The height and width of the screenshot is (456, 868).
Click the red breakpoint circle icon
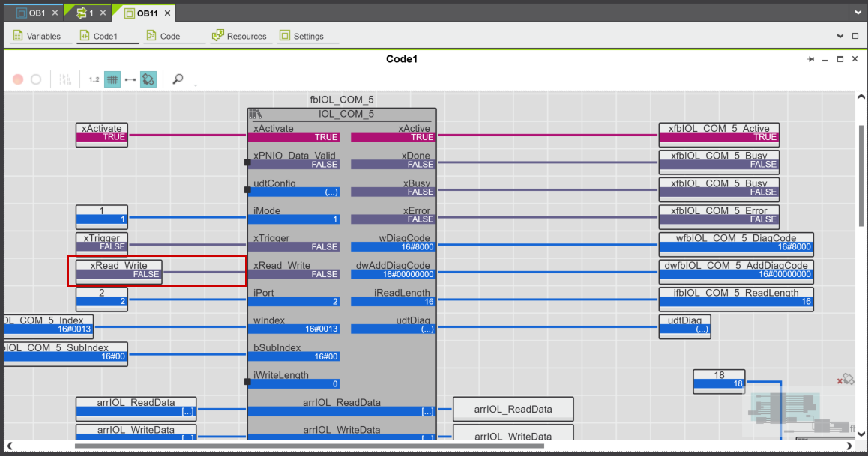coord(18,79)
